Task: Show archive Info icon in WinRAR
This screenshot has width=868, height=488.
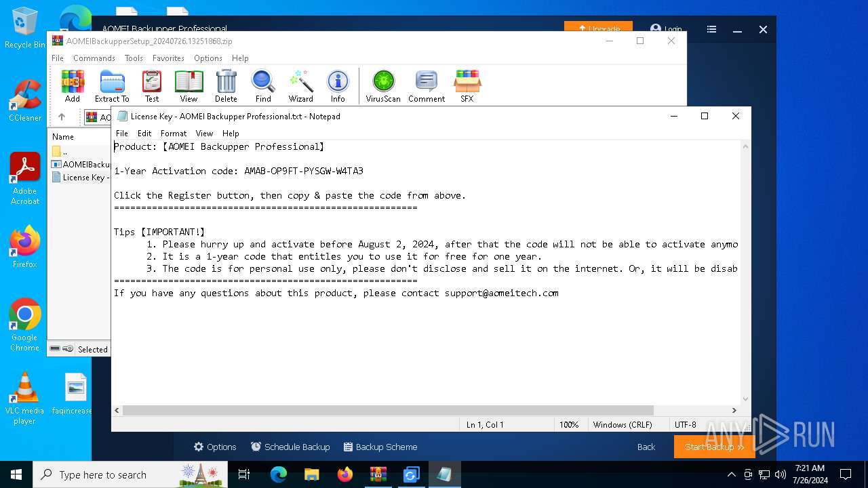Action: click(338, 86)
